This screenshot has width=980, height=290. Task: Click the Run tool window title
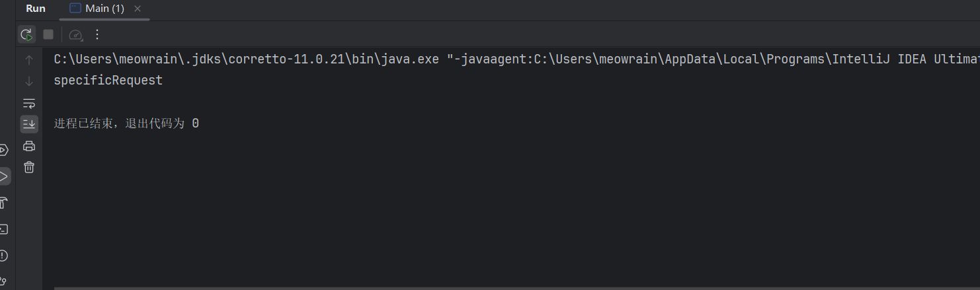[x=36, y=9]
